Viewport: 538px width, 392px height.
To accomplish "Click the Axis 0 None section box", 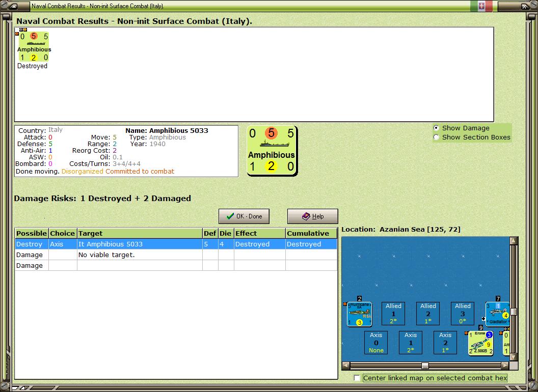I will pos(376,343).
